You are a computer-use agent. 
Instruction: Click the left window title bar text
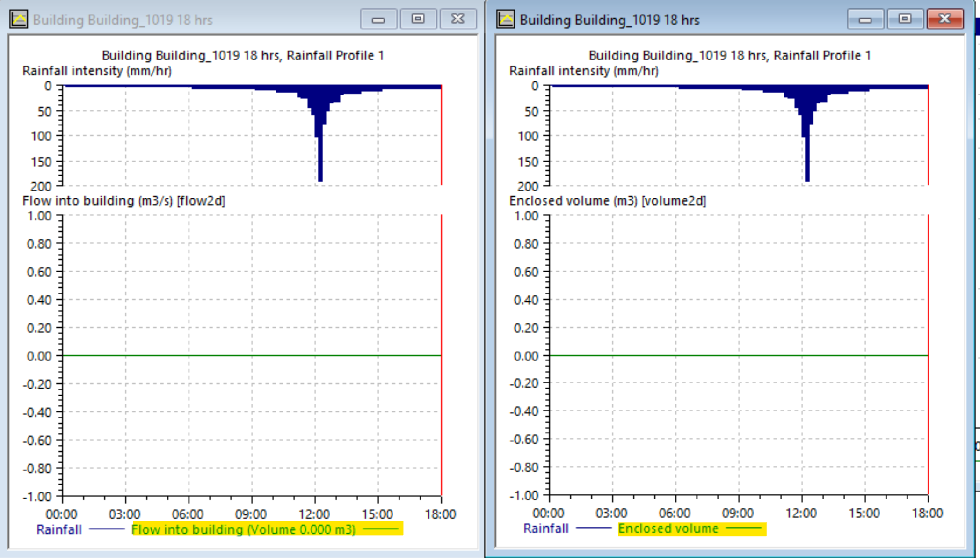(x=123, y=20)
